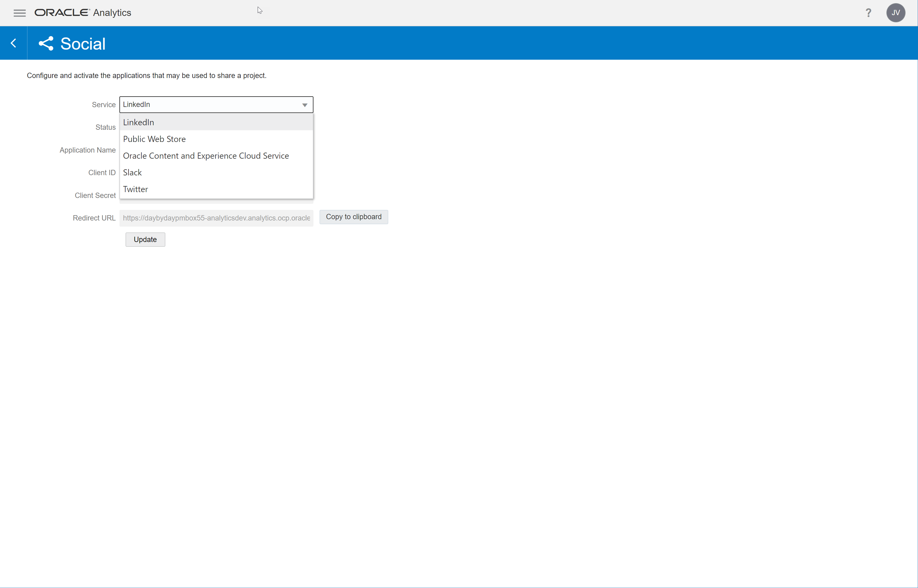Open the help question mark icon
This screenshot has height=588, width=918.
pyautogui.click(x=868, y=13)
